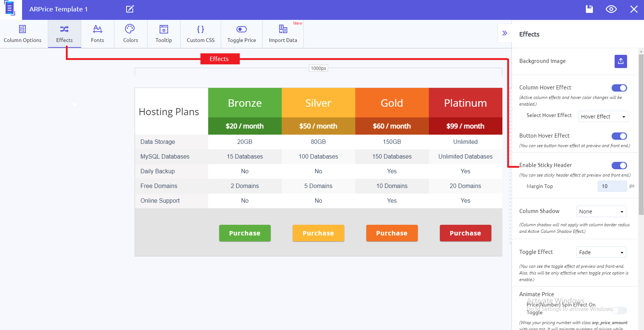Image resolution: width=644 pixels, height=330 pixels.
Task: Click the $60 / month price
Action: coord(392,126)
